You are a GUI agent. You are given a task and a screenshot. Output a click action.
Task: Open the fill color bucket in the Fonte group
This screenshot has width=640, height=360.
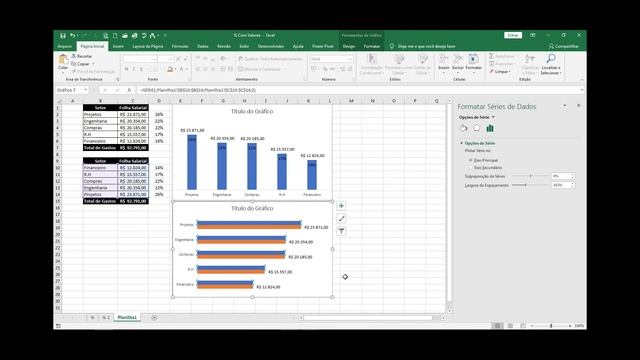click(170, 69)
